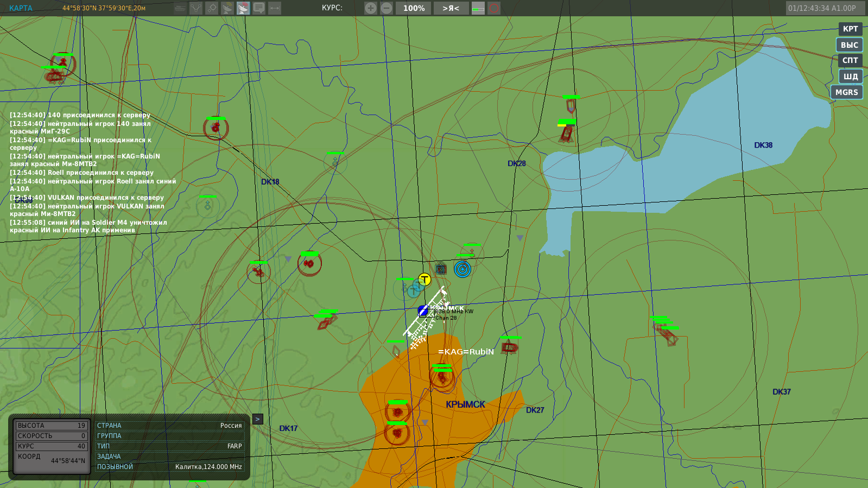Reset the map zoom to 100%
This screenshot has width=868, height=488.
click(414, 8)
